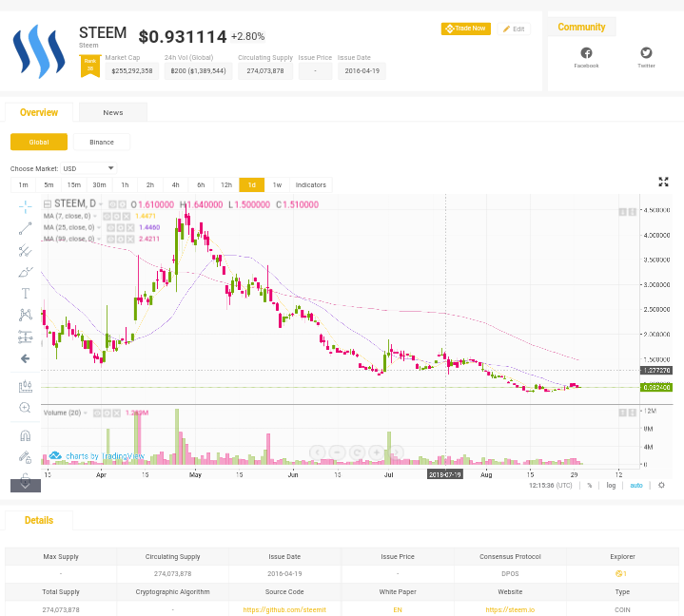Toggle percent scale mode
684x616 pixels.
pyautogui.click(x=589, y=485)
